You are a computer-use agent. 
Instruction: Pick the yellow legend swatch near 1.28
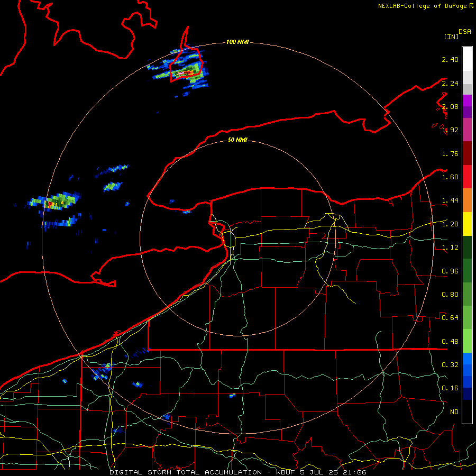[467, 224]
